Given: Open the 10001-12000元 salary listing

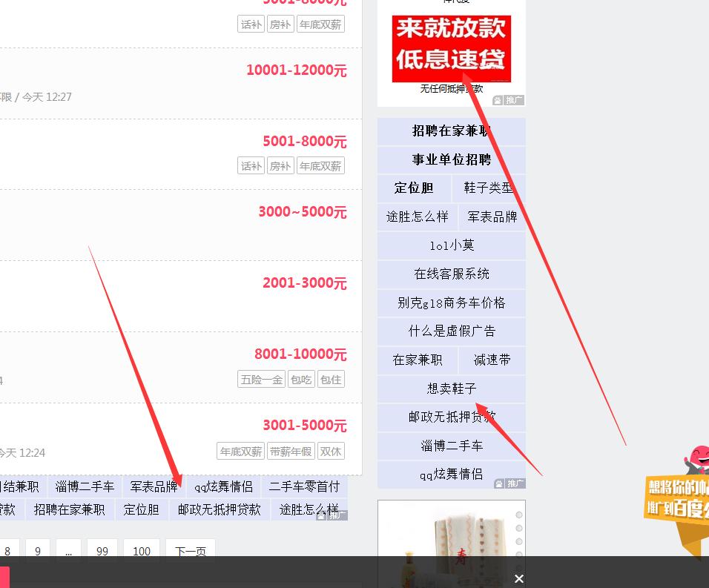Looking at the screenshot, I should [297, 70].
